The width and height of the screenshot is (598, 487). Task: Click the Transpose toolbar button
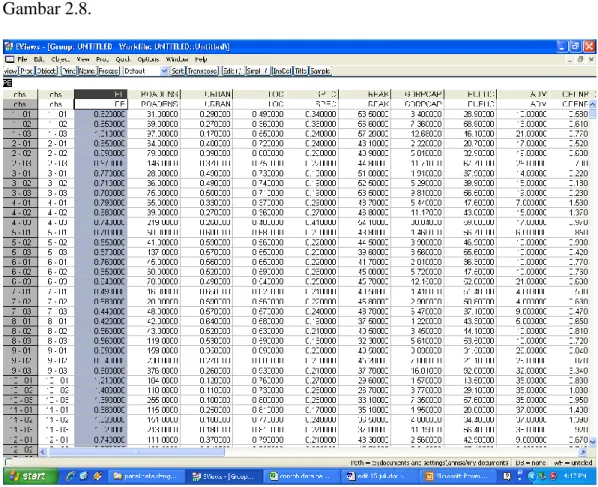coord(202,71)
